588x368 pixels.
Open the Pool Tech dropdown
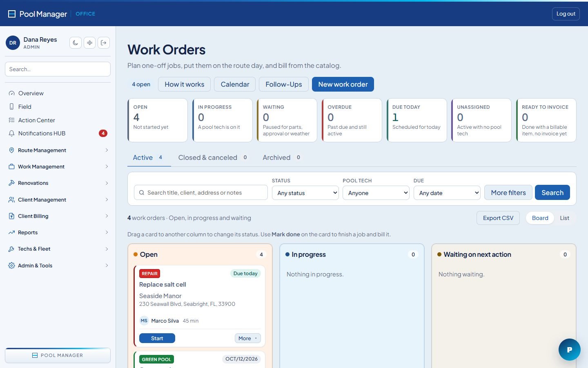tap(376, 193)
